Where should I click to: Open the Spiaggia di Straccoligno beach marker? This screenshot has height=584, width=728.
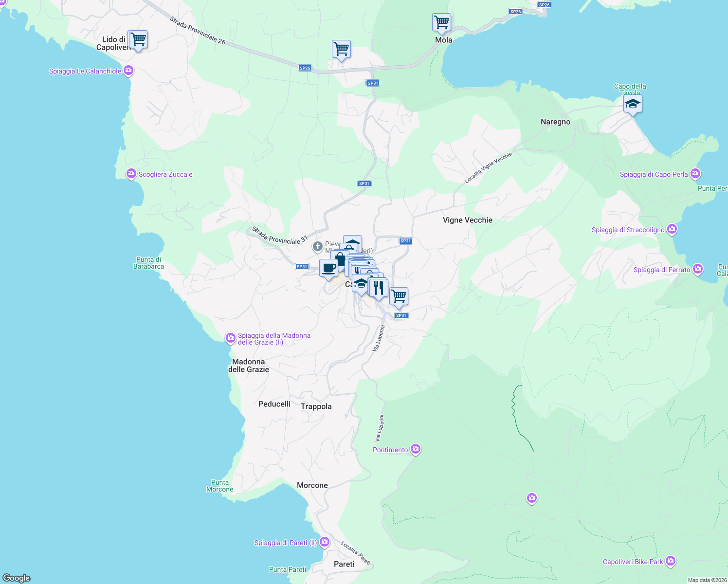(x=672, y=228)
